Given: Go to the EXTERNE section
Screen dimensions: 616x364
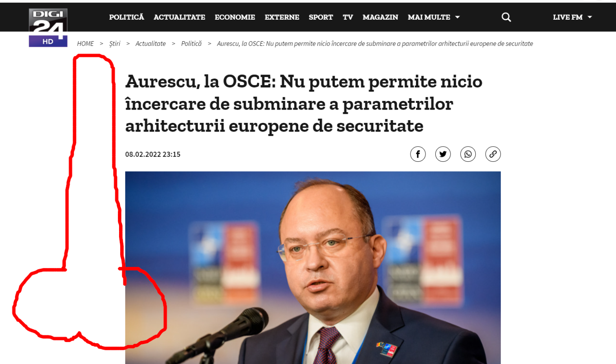Looking at the screenshot, I should coord(282,17).
